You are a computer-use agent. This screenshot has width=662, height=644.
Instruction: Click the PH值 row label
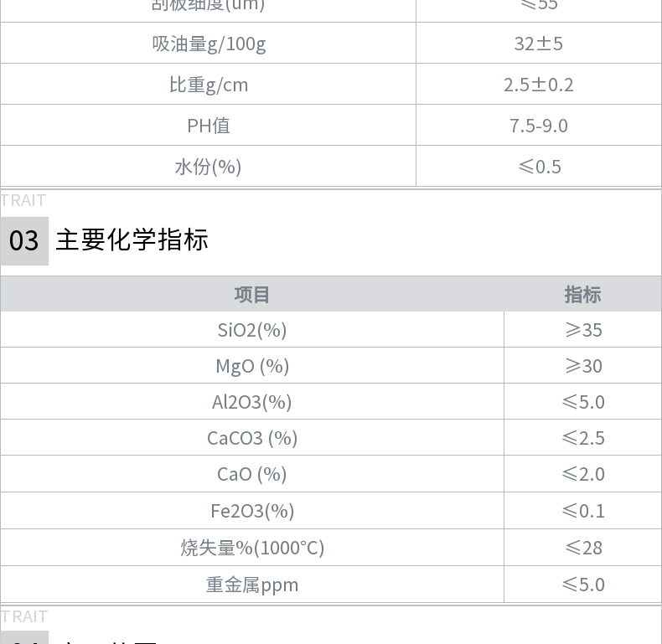coord(209,126)
